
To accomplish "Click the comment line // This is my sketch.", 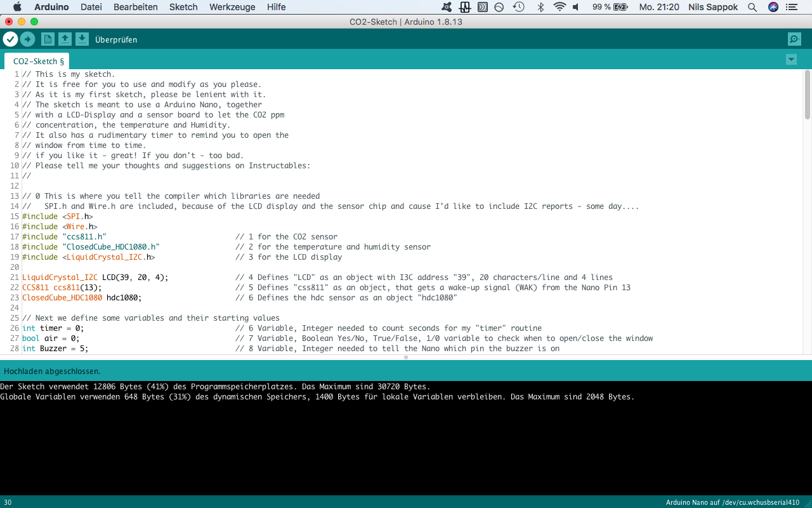I will (69, 74).
